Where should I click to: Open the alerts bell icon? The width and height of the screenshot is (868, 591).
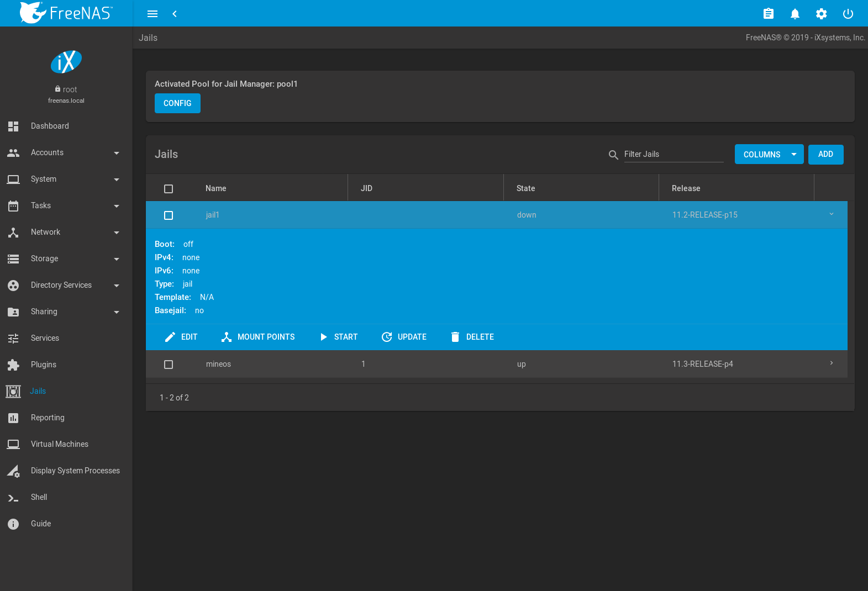795,14
